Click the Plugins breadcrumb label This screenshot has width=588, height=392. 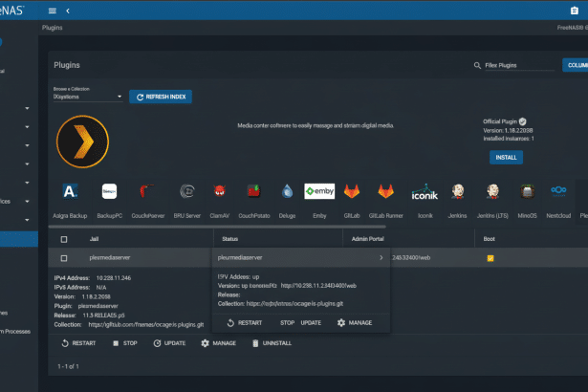coord(53,28)
